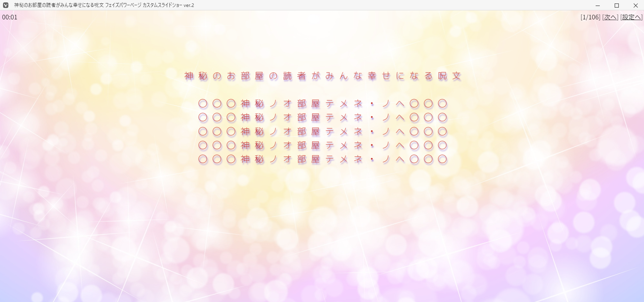Click the second line of the spell text
Screen dimensions: 644x302
(323, 117)
